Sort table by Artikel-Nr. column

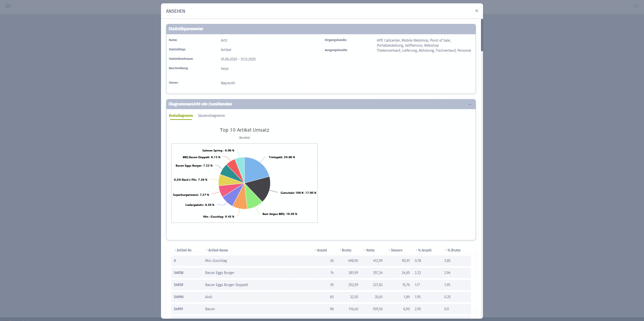click(183, 250)
